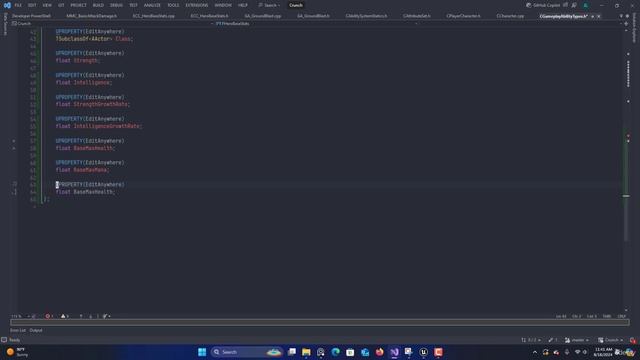
Task: Open the TOOLS menu
Action: 173,5
